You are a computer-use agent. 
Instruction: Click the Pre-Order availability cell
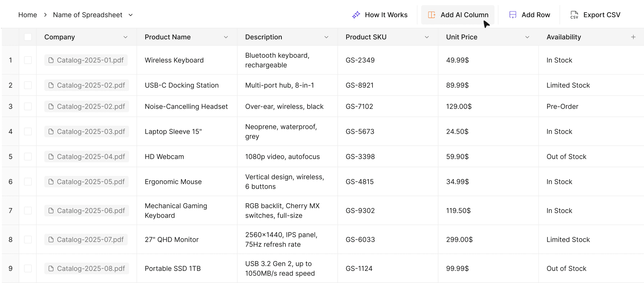[591, 106]
